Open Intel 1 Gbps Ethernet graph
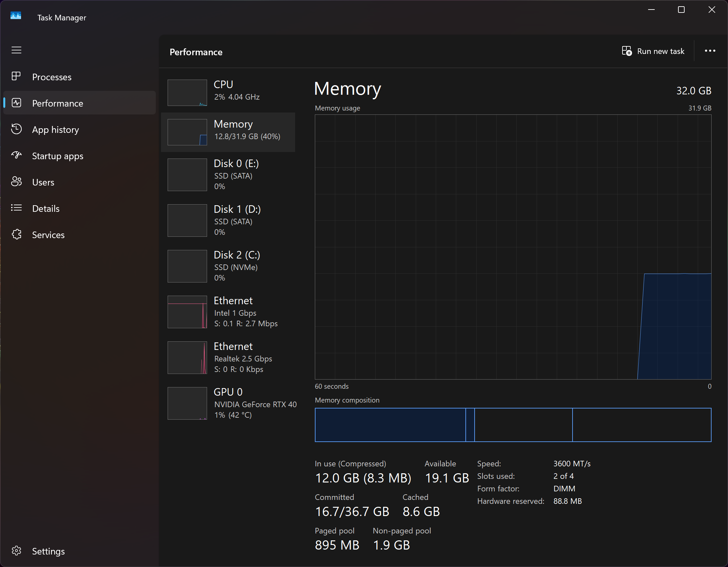Image resolution: width=728 pixels, height=567 pixels. pyautogui.click(x=187, y=311)
